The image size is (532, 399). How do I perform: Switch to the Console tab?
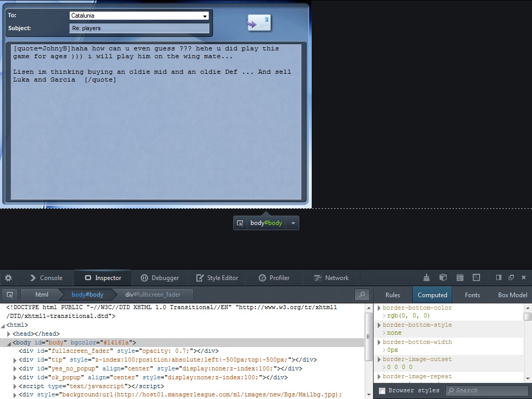tap(46, 278)
